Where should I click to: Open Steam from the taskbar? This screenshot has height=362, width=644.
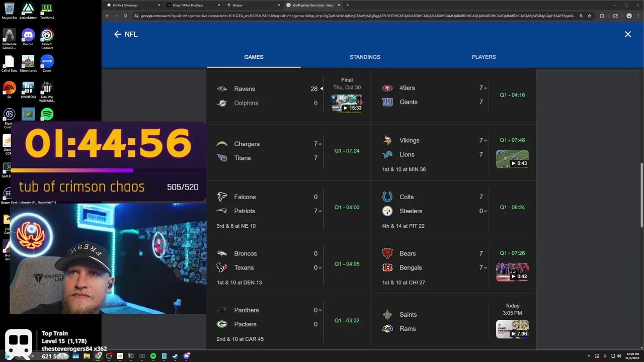point(176,356)
